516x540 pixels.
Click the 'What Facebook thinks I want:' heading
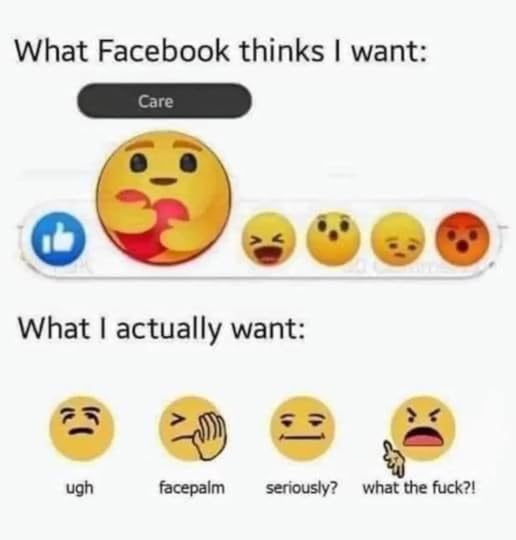[221, 52]
